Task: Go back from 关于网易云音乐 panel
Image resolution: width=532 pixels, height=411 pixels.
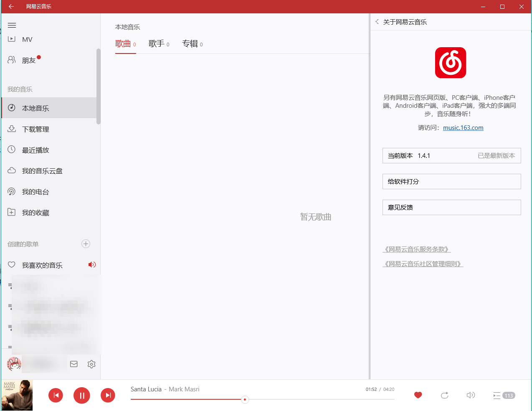Action: (x=377, y=22)
